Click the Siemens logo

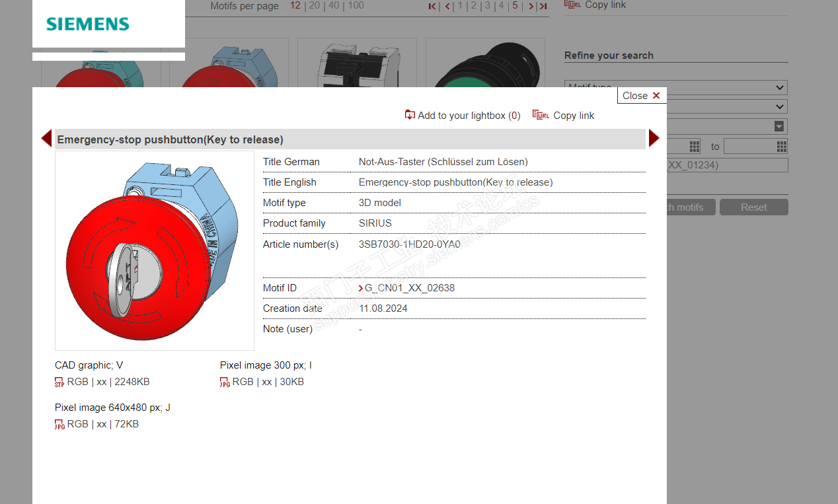[88, 24]
